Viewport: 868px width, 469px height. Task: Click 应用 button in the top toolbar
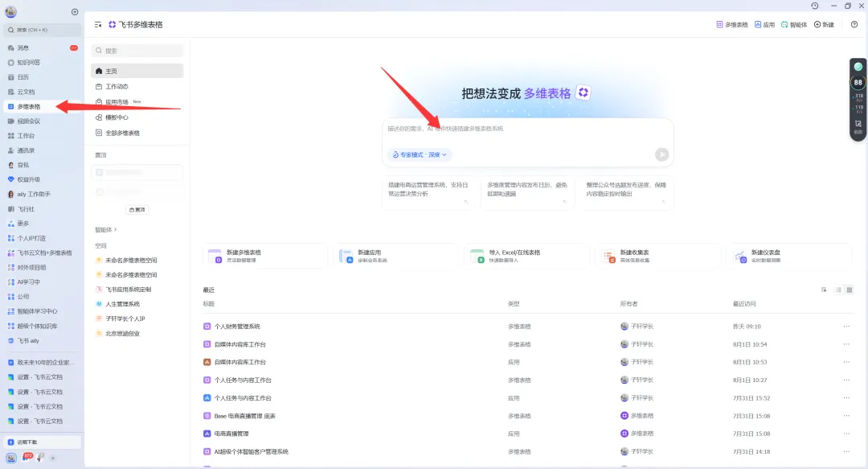(764, 24)
